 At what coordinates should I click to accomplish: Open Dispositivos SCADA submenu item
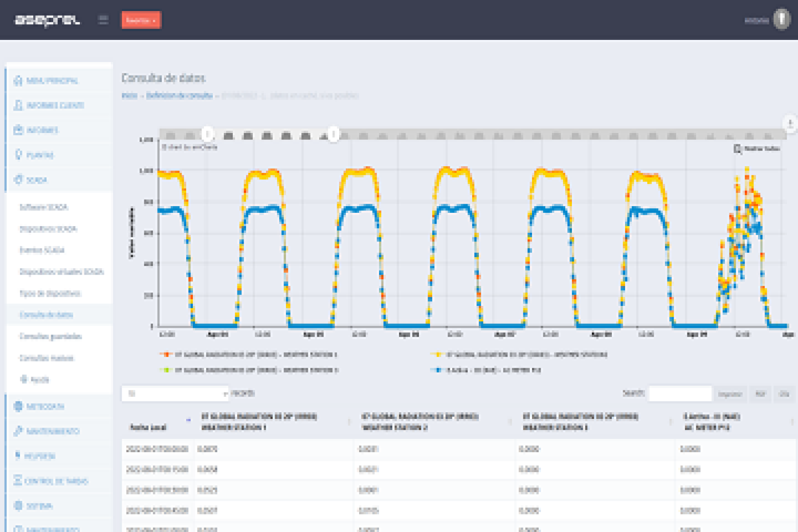pos(48,229)
